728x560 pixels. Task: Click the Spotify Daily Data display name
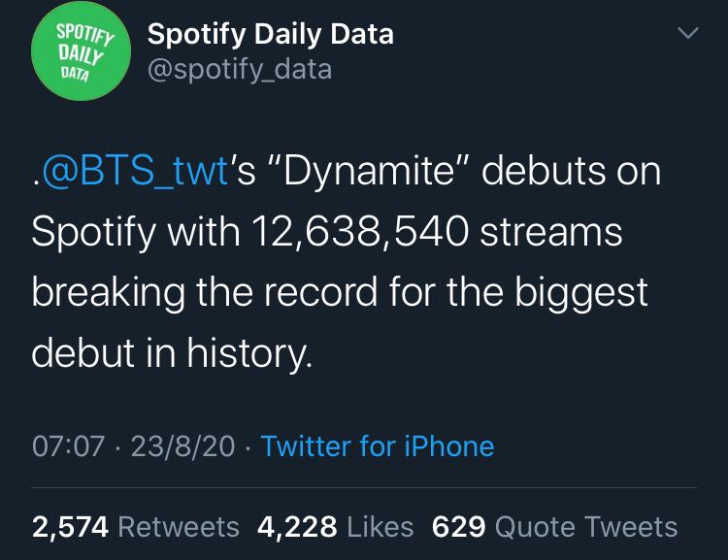click(x=271, y=34)
